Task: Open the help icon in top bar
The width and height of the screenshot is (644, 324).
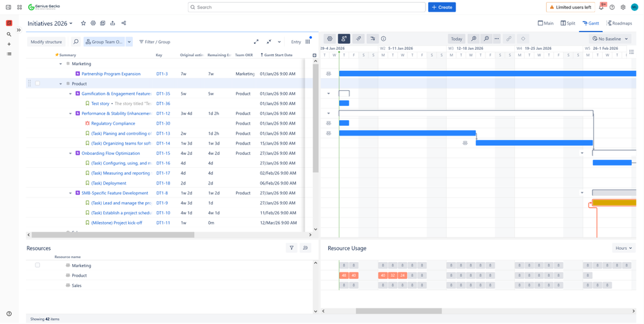Action: pyautogui.click(x=612, y=7)
